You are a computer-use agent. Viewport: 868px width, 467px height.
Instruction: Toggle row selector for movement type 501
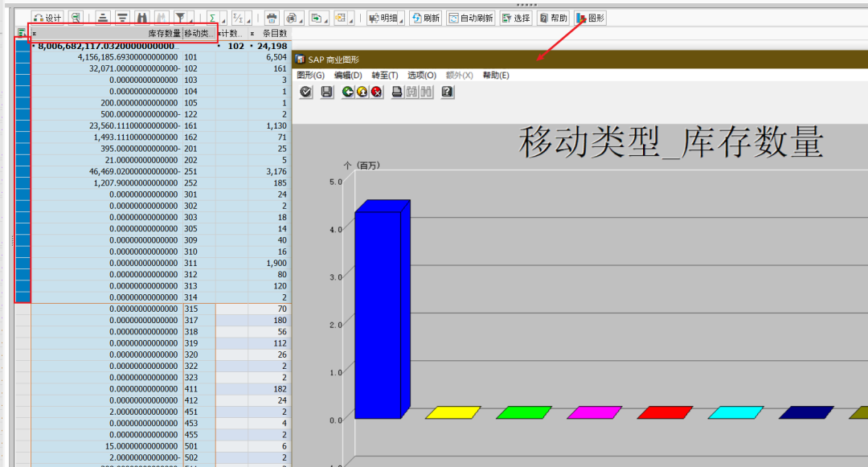point(23,446)
